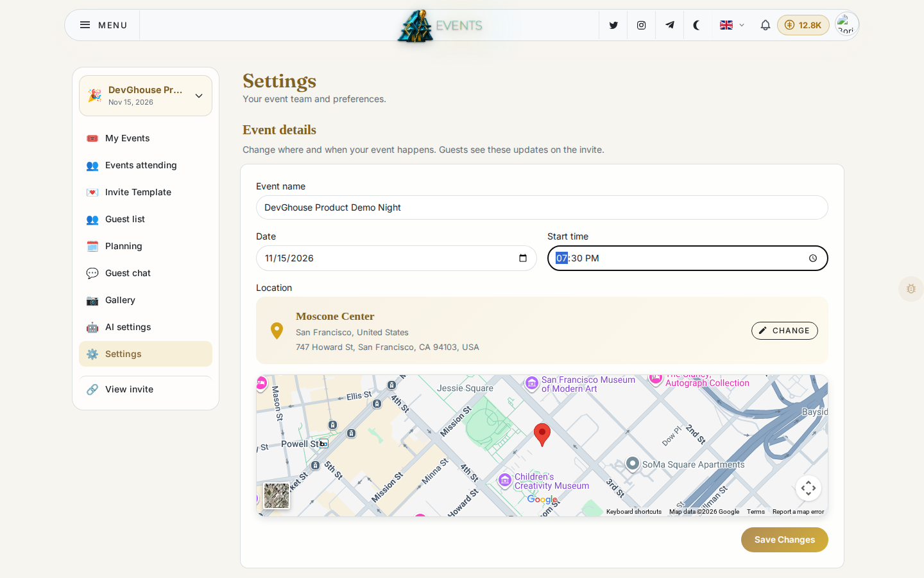Open the Gallery page
Viewport: 924px width, 578px height.
tap(146, 300)
